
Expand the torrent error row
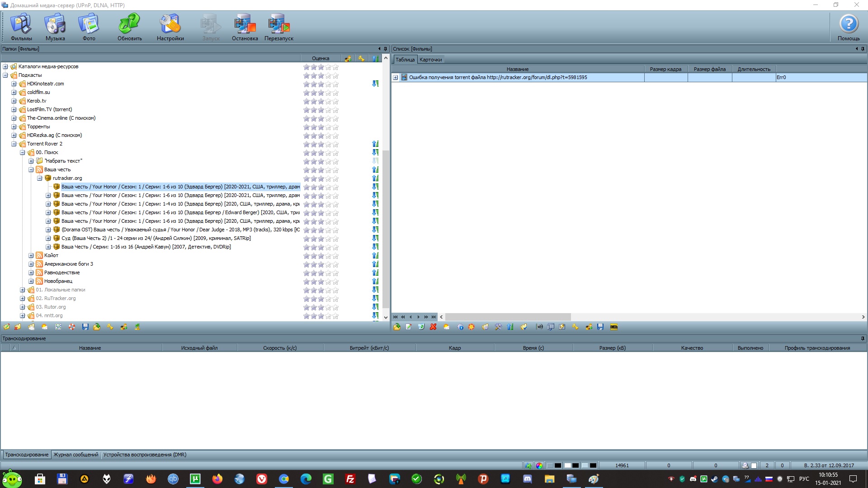click(396, 77)
